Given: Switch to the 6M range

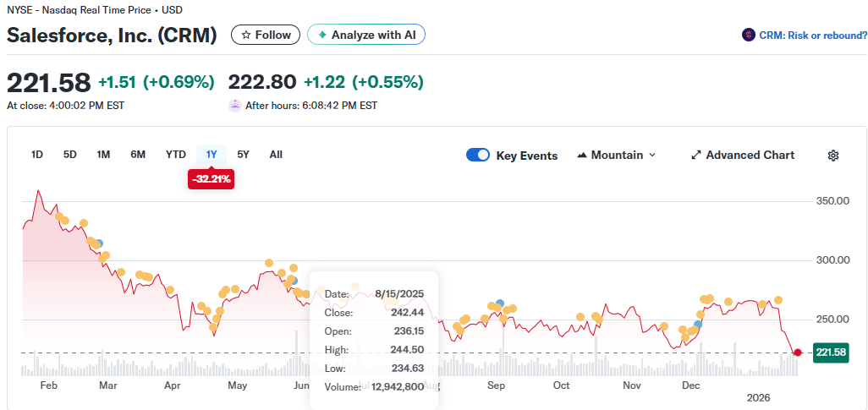Looking at the screenshot, I should click(x=138, y=155).
